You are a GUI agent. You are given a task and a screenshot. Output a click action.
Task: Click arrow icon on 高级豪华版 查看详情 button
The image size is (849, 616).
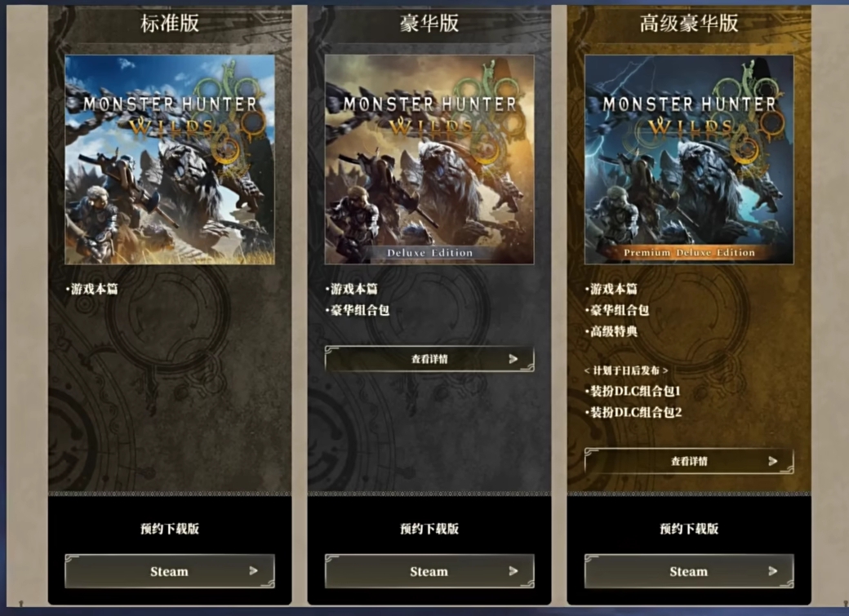coord(772,461)
